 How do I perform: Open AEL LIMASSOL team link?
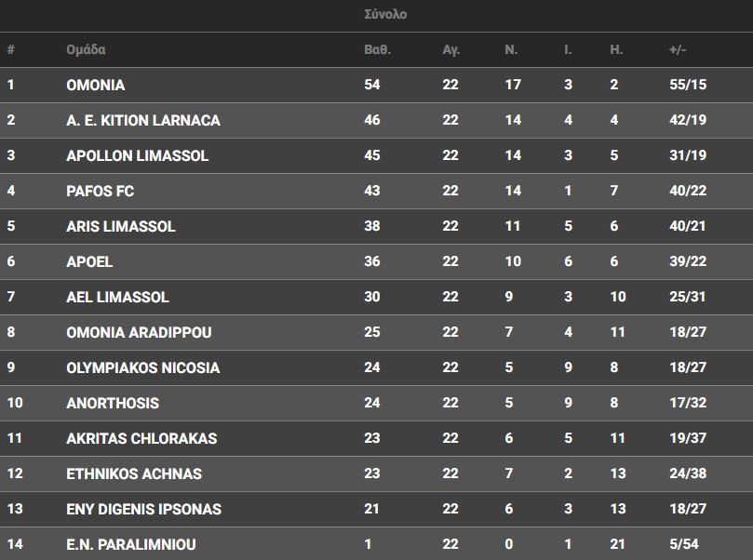[x=117, y=298]
